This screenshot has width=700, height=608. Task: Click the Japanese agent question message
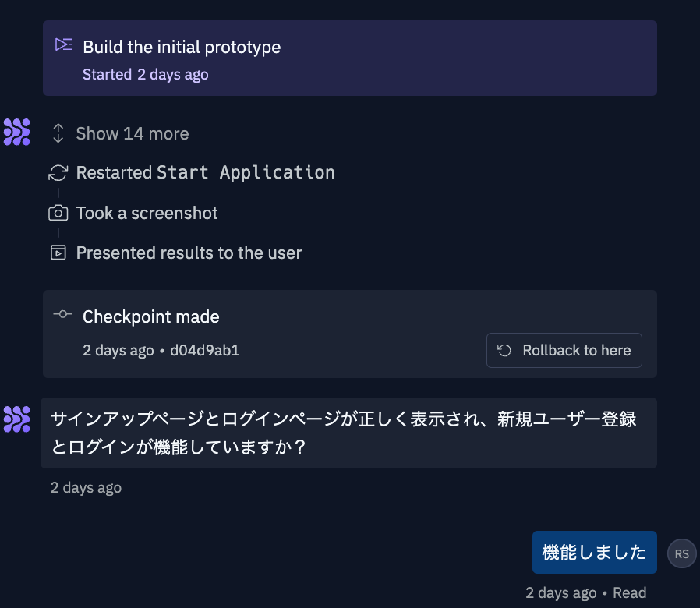(348, 433)
